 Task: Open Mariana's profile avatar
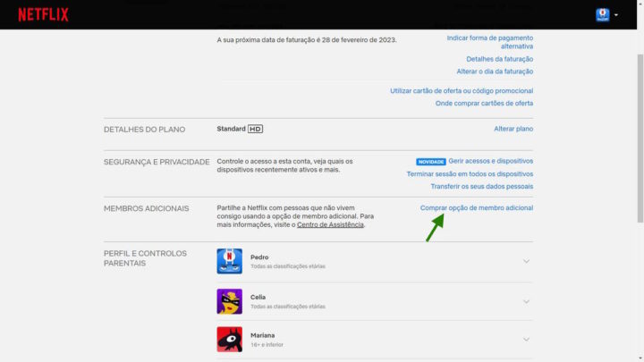(230, 340)
